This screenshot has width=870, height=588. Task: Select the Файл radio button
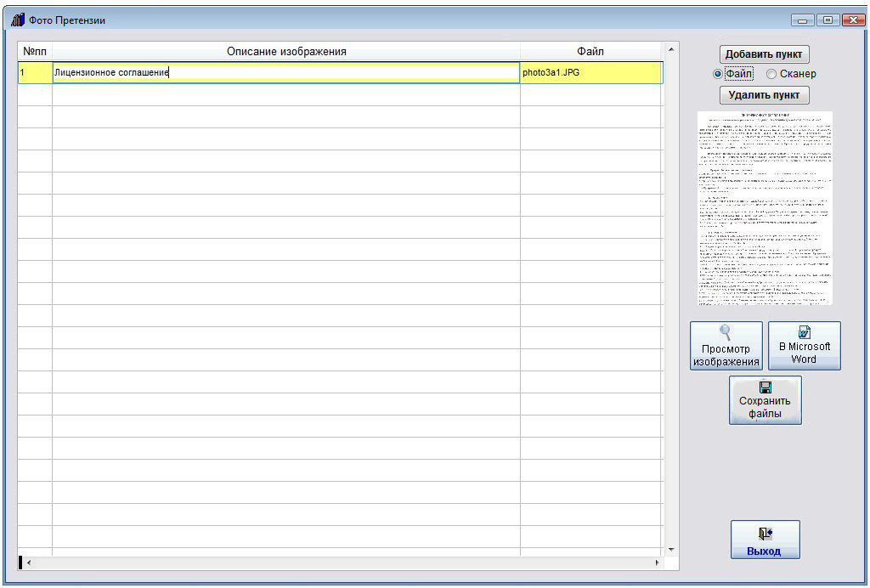(717, 74)
